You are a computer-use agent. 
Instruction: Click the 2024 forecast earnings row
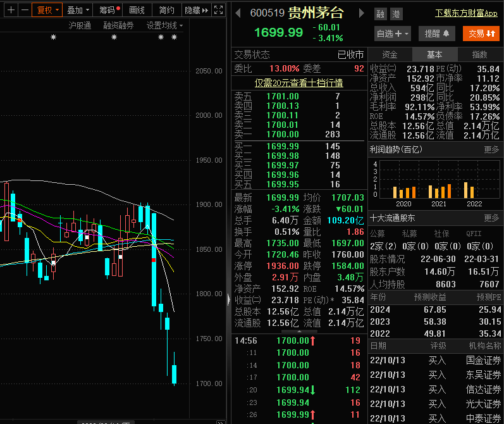click(x=435, y=310)
